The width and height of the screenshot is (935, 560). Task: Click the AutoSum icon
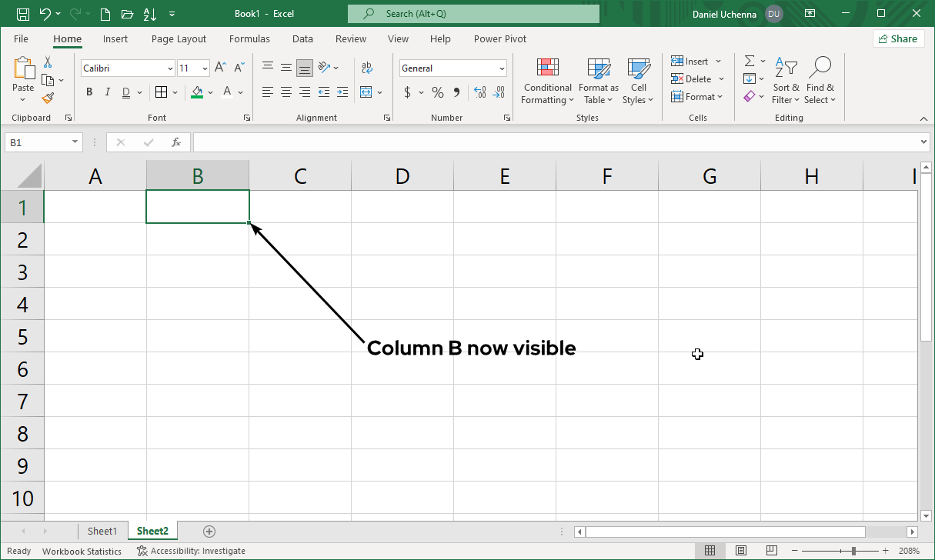(x=749, y=61)
